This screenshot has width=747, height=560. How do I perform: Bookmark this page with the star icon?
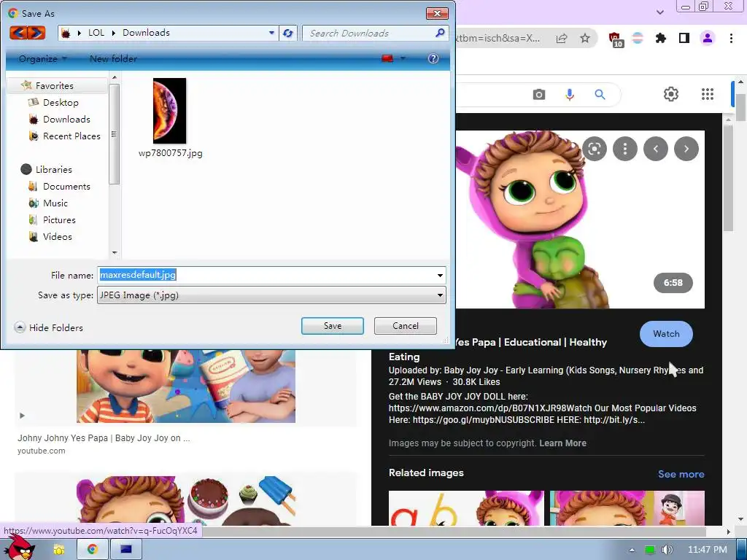585,38
